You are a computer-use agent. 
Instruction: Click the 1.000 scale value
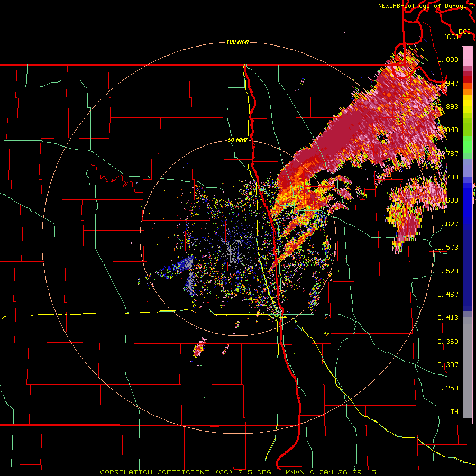(x=448, y=59)
